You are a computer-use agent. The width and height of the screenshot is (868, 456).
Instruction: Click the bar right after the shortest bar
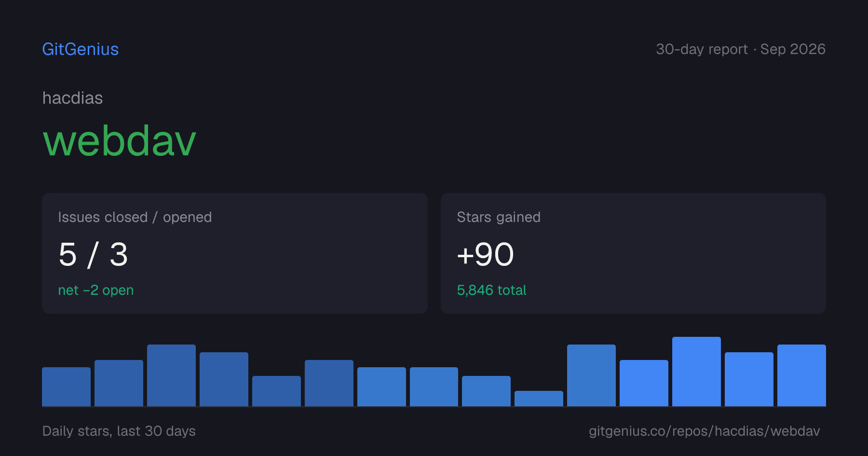click(x=591, y=375)
